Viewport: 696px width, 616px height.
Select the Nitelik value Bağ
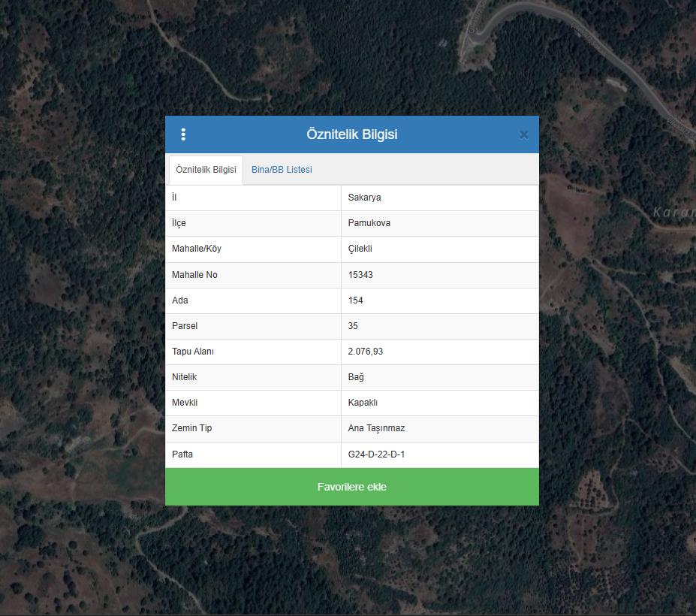355,377
